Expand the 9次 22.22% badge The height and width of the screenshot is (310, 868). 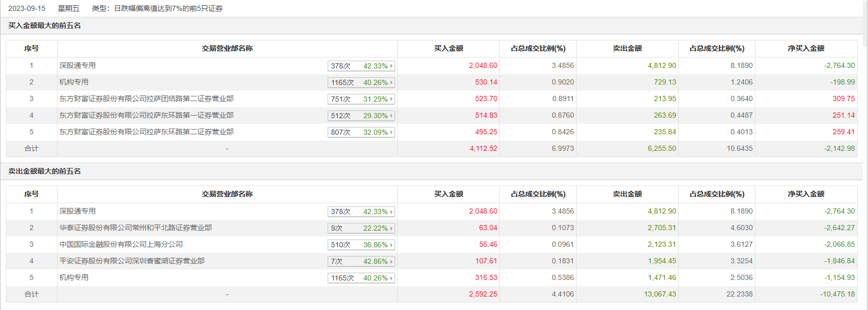pos(361,228)
